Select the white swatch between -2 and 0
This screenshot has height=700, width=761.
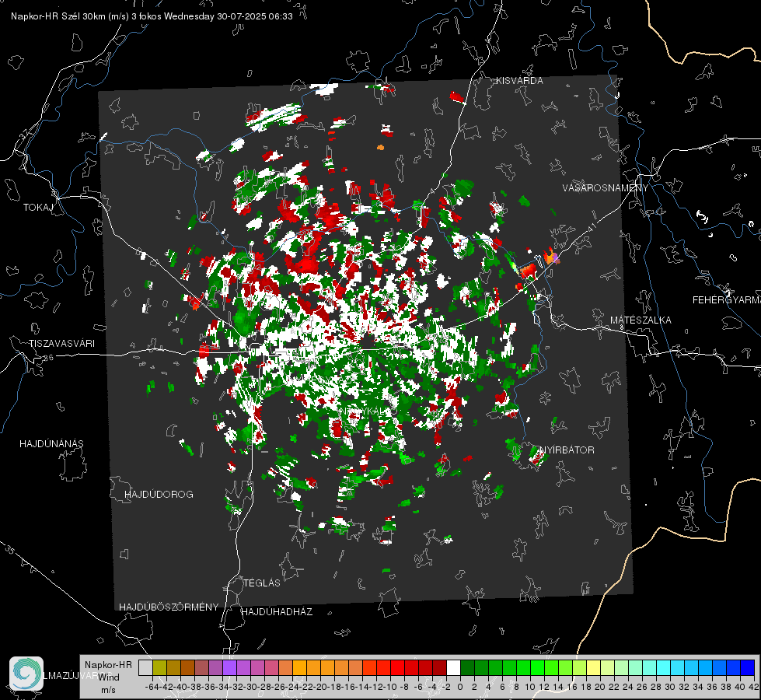tap(453, 667)
